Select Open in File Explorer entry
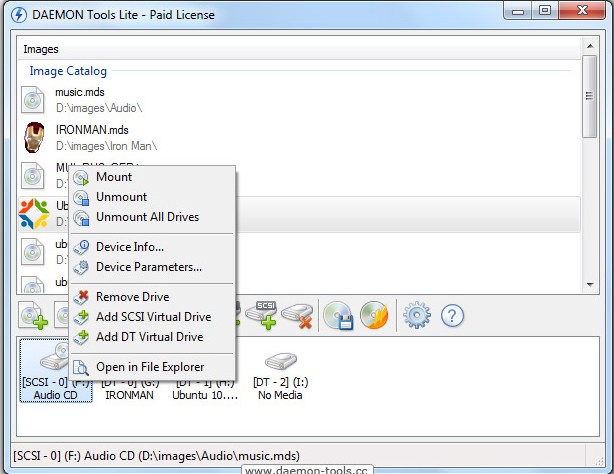This screenshot has width=614, height=474. (x=152, y=367)
